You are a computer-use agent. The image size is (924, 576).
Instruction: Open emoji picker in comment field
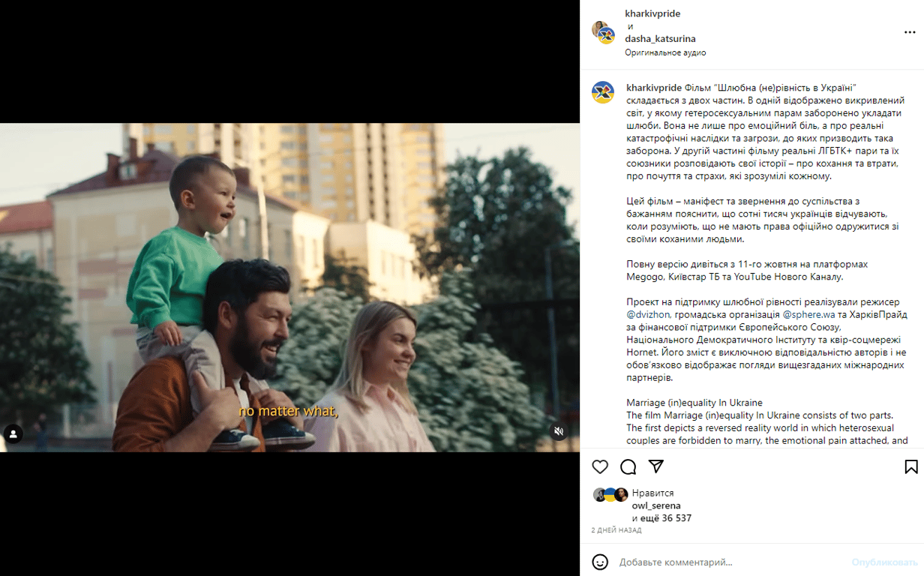pos(600,562)
